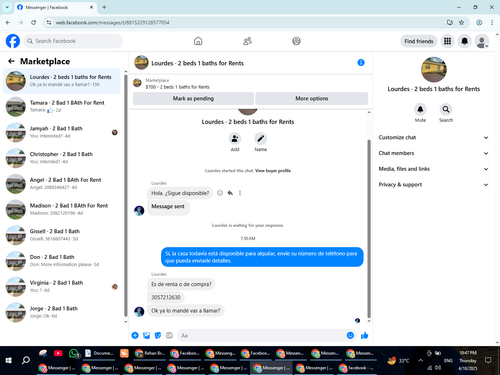Viewport: 500px width, 375px height.
Task: Open the Friends icon in top nav
Action: pos(247,41)
